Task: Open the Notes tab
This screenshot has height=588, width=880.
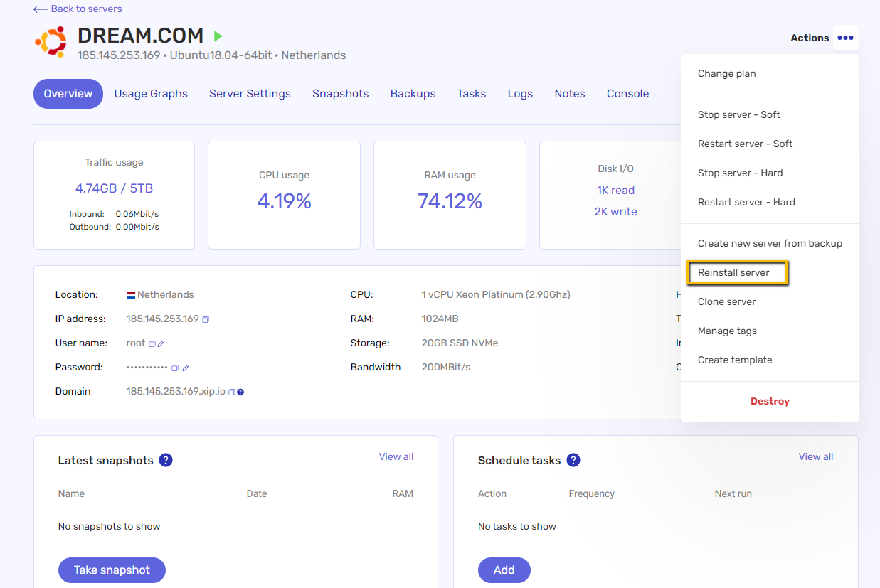Action: tap(570, 94)
